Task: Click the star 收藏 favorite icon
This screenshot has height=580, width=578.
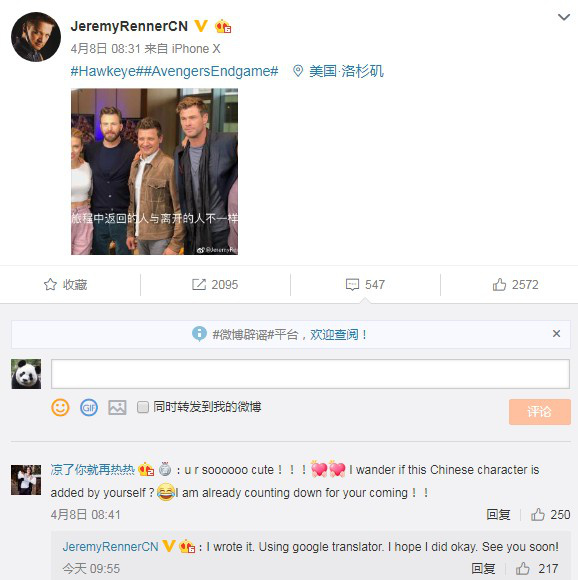Action: [50, 284]
